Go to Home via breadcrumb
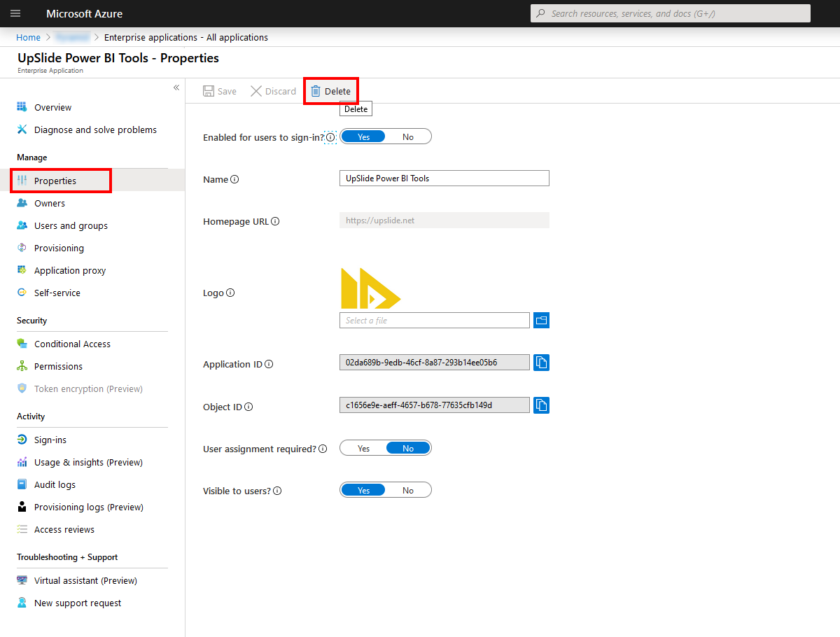Image resolution: width=840 pixels, height=637 pixels. [29, 37]
